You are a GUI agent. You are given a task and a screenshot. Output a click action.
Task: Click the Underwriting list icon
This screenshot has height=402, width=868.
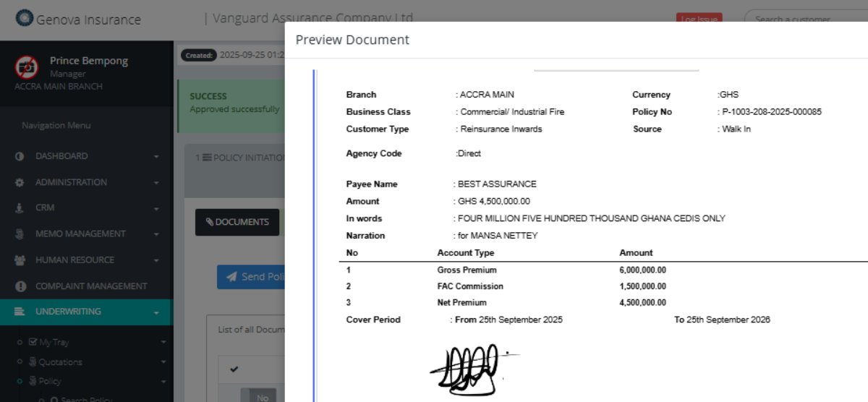pos(20,312)
